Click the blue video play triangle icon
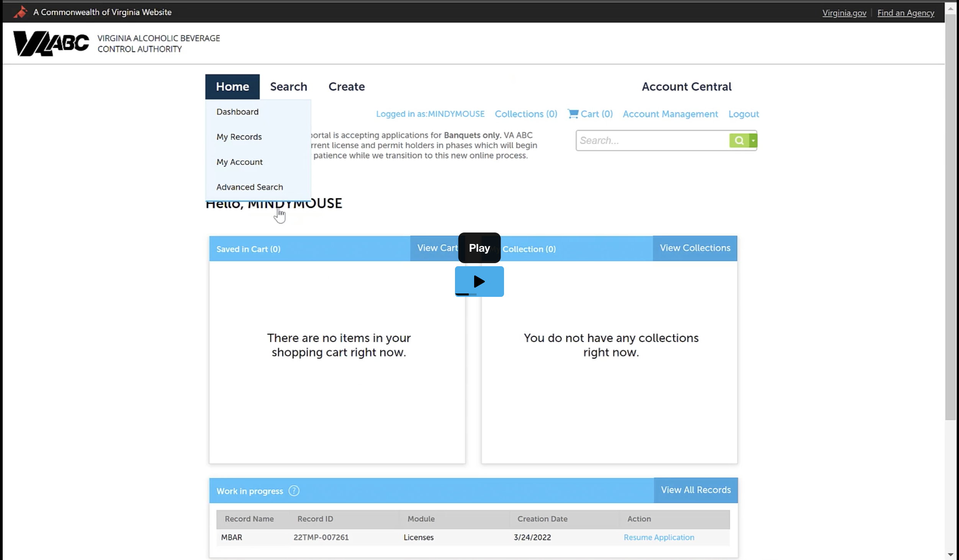 point(479,282)
